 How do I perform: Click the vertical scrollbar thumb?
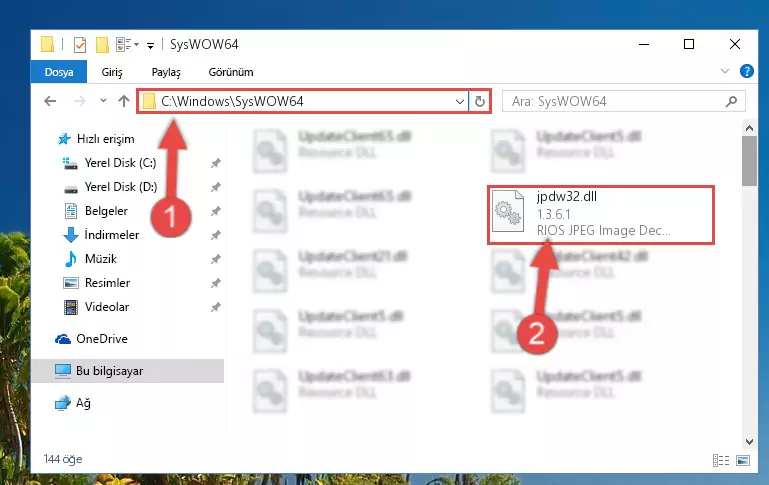click(x=749, y=161)
